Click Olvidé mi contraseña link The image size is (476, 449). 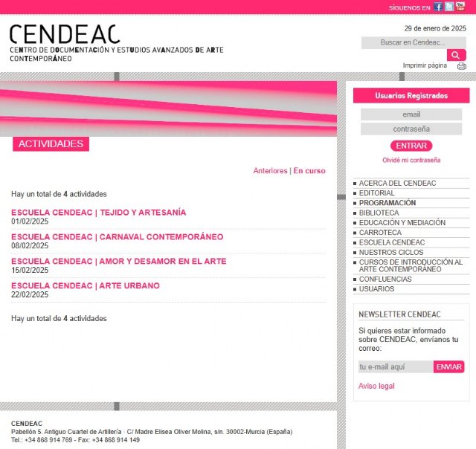coord(411,160)
